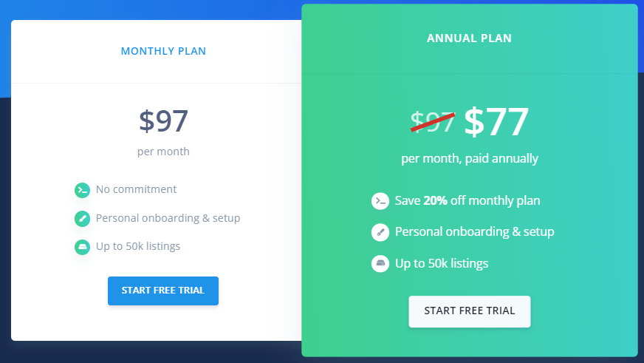Click the $77 annual price

[496, 122]
